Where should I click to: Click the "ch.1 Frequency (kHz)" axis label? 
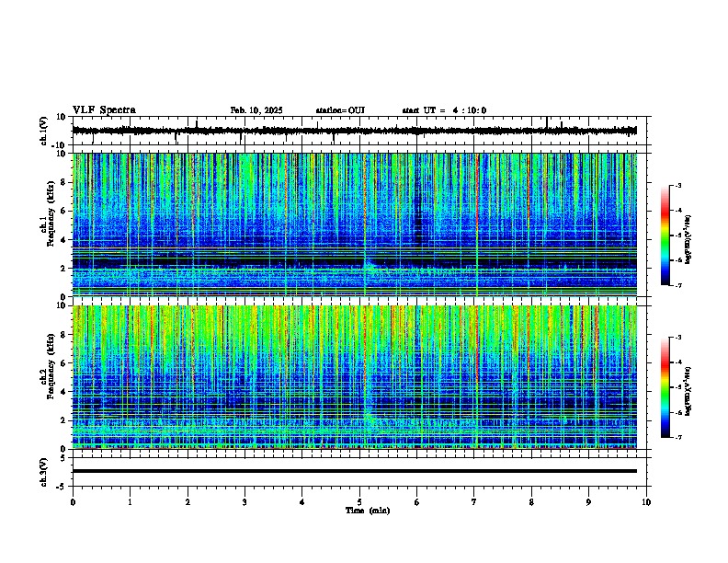point(48,213)
